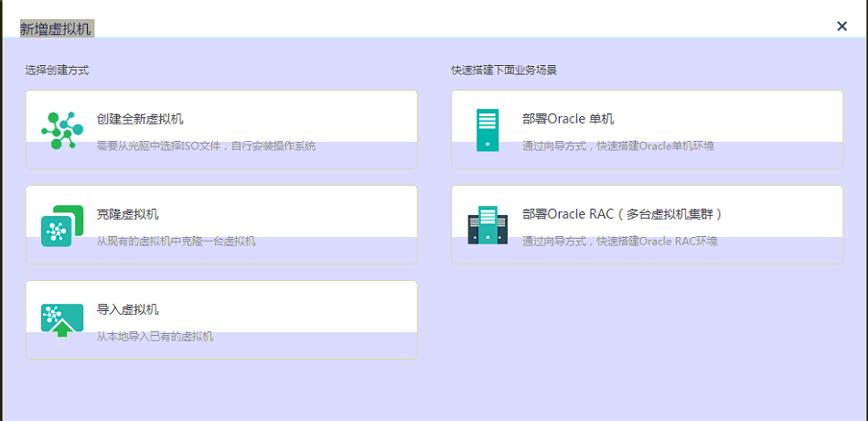Click the 选择创建方式 section heading
Viewport: 868px width, 421px height.
pos(57,70)
